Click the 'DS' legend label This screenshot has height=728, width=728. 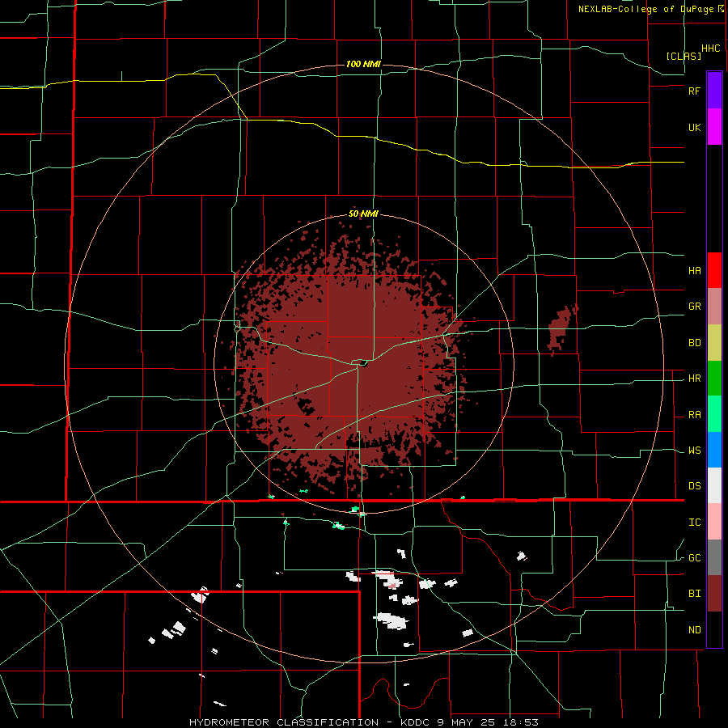click(x=694, y=486)
